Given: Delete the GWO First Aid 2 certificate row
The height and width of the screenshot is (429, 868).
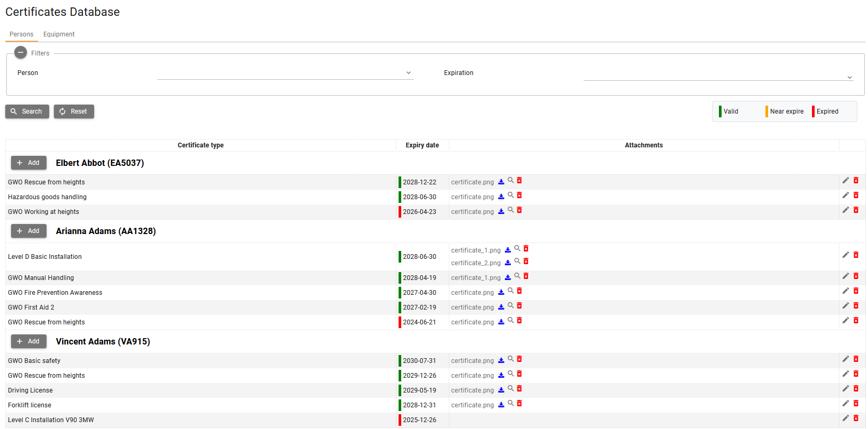Looking at the screenshot, I should coord(856,306).
